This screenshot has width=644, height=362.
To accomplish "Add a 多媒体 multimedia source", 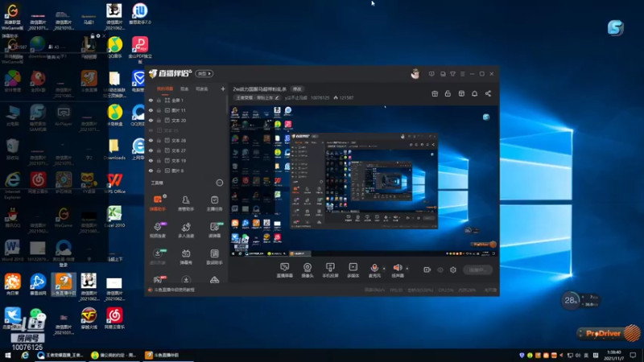I will point(353,270).
